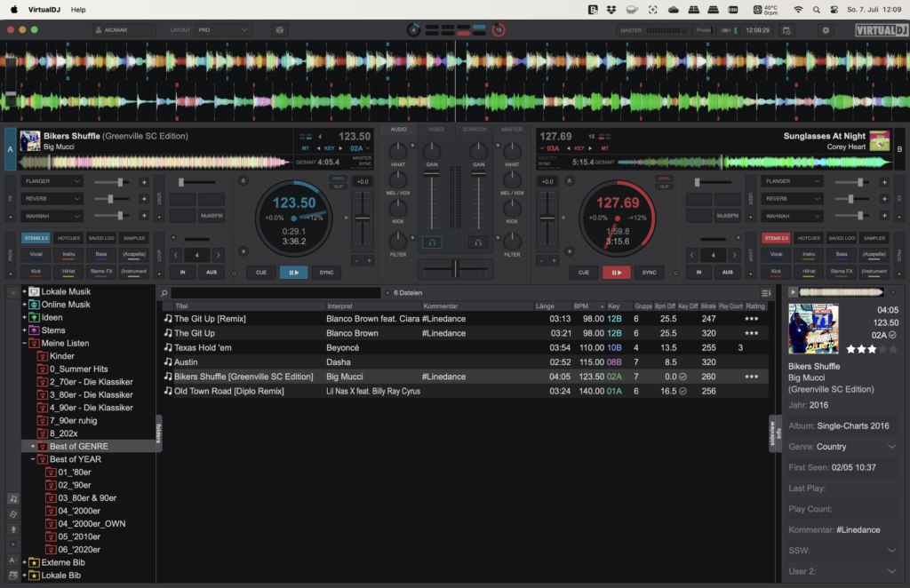Open Spotlight search in the macOS menu bar
The height and width of the screenshot is (588, 910).
pos(817,10)
